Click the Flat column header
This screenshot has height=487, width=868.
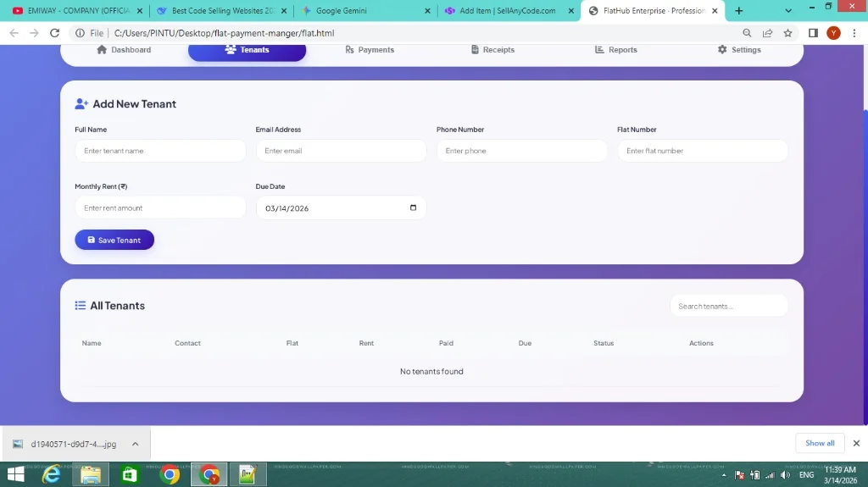292,343
